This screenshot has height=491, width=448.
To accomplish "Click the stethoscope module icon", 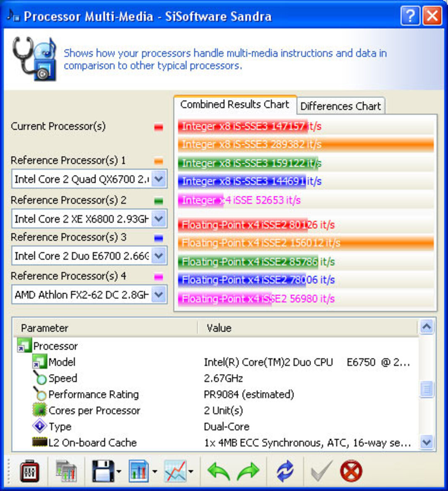I will tap(35, 59).
